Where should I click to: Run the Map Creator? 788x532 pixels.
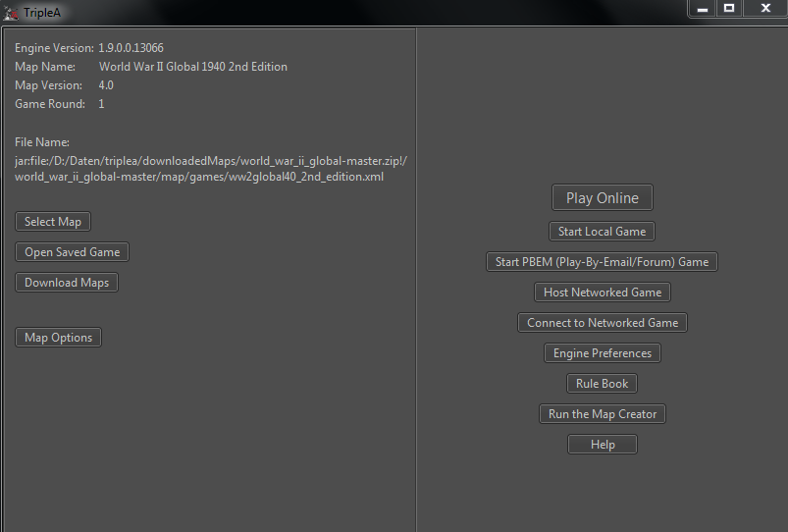pos(603,414)
